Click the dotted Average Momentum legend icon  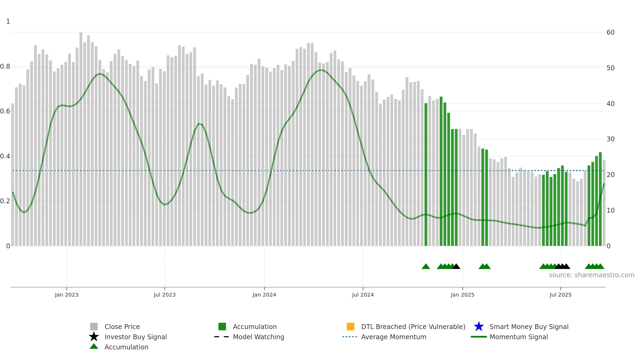350,337
